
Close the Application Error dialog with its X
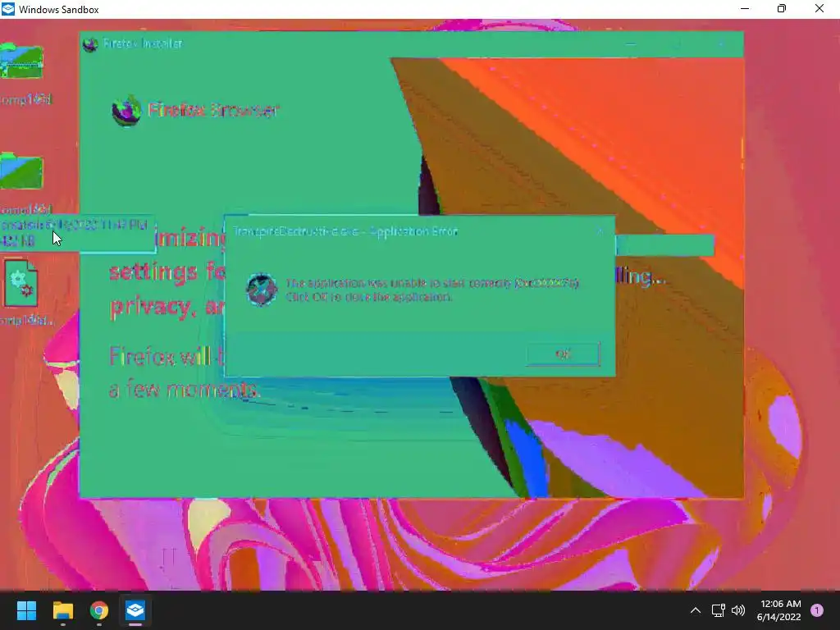600,231
